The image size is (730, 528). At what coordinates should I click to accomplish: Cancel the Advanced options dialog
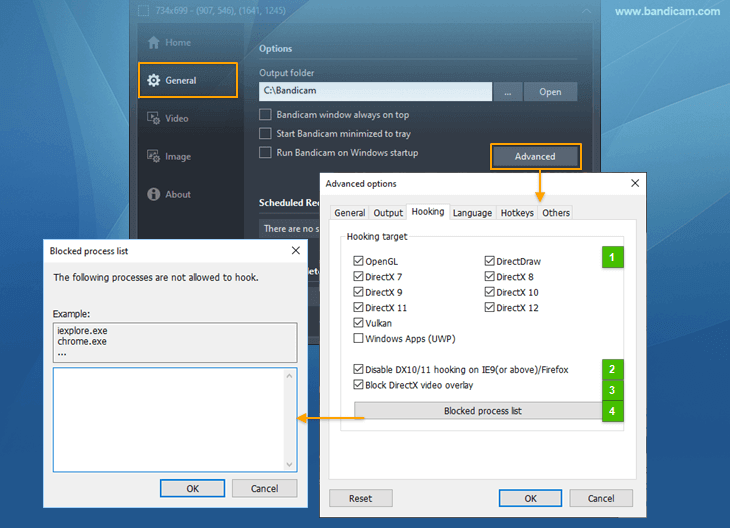click(601, 498)
